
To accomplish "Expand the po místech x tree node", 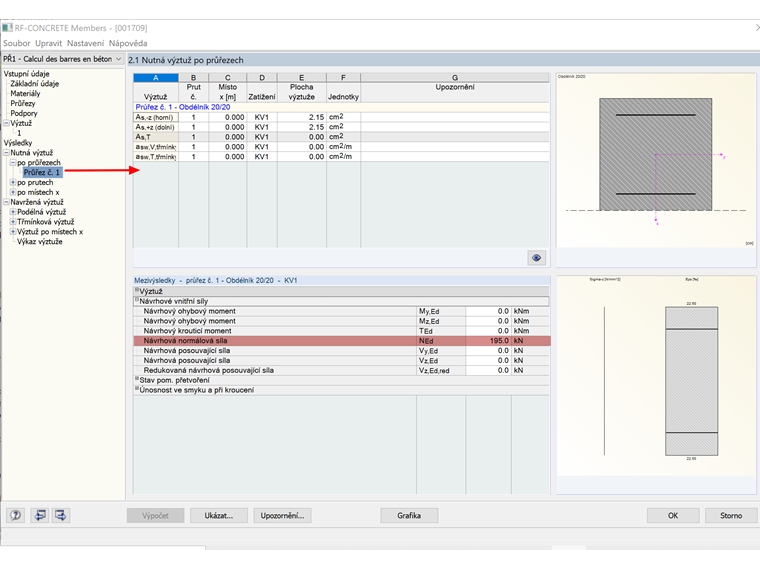I will (13, 192).
